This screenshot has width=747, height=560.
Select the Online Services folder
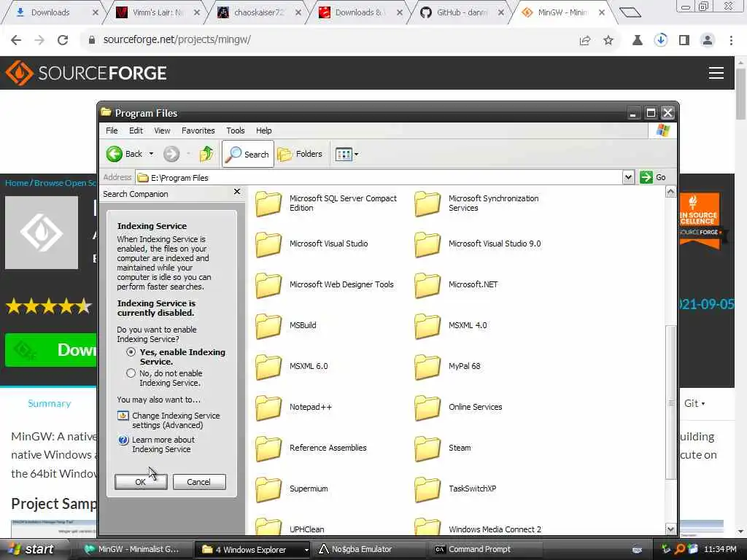click(458, 408)
